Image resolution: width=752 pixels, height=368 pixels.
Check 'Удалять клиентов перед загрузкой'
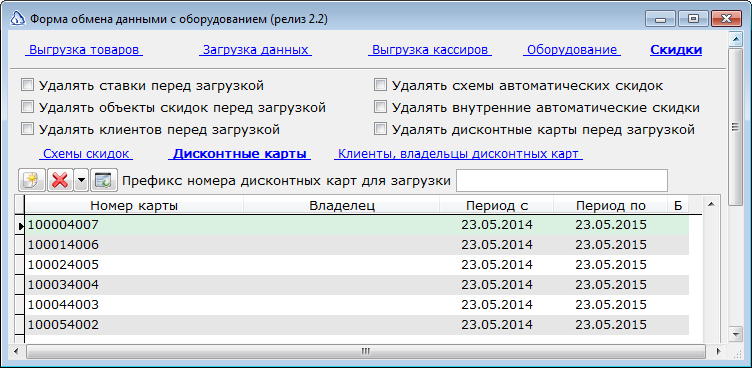click(x=27, y=129)
